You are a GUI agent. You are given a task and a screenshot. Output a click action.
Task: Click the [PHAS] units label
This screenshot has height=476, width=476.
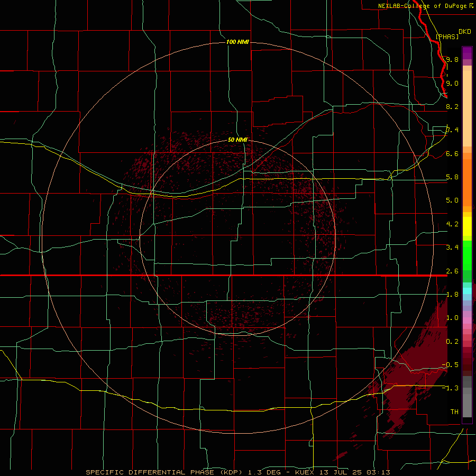(447, 36)
